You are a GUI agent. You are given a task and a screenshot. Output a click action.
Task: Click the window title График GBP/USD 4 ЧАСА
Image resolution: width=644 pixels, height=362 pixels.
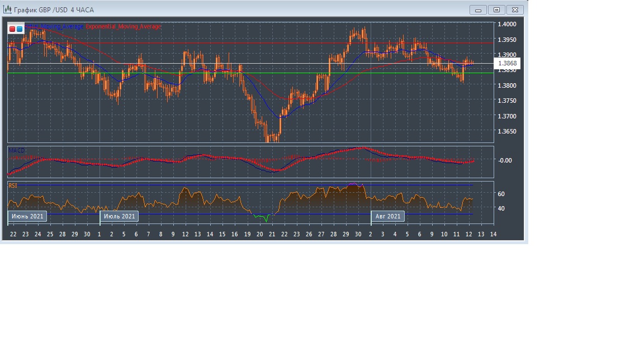(x=54, y=10)
